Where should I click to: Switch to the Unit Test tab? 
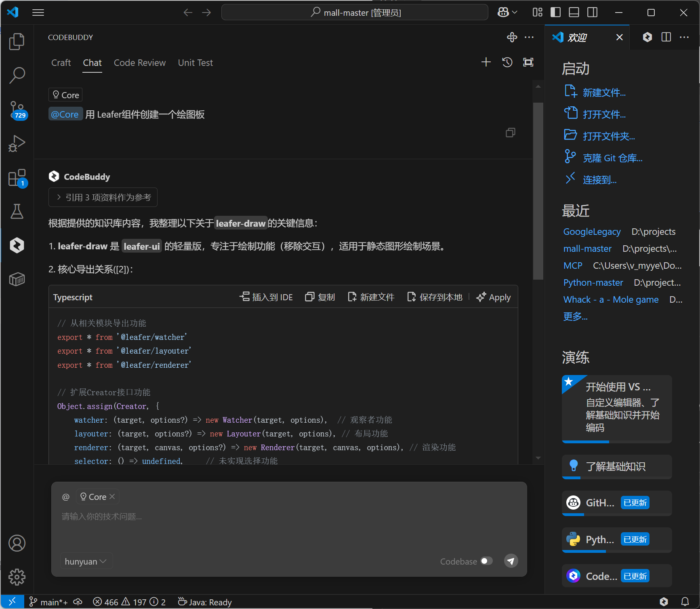(x=195, y=63)
